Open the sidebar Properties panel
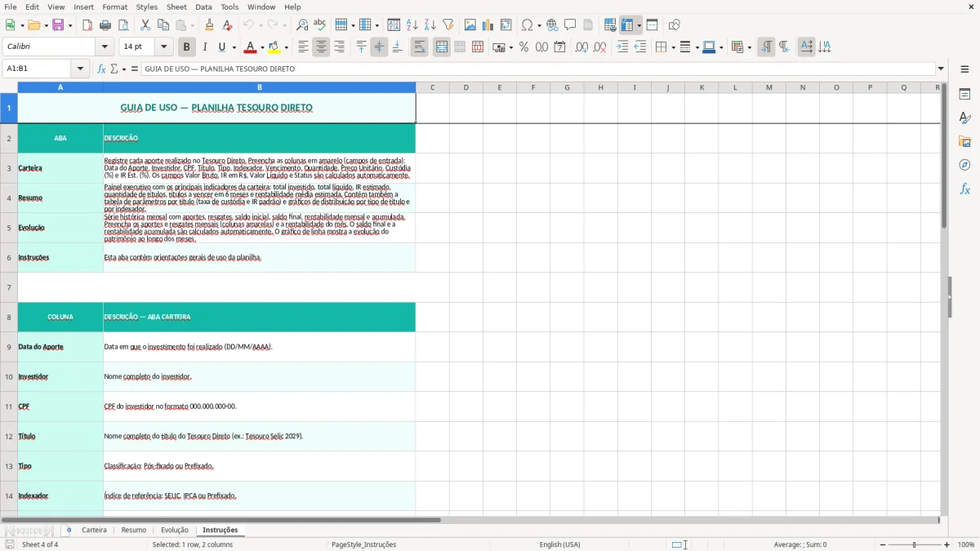The width and height of the screenshot is (980, 551). [964, 94]
